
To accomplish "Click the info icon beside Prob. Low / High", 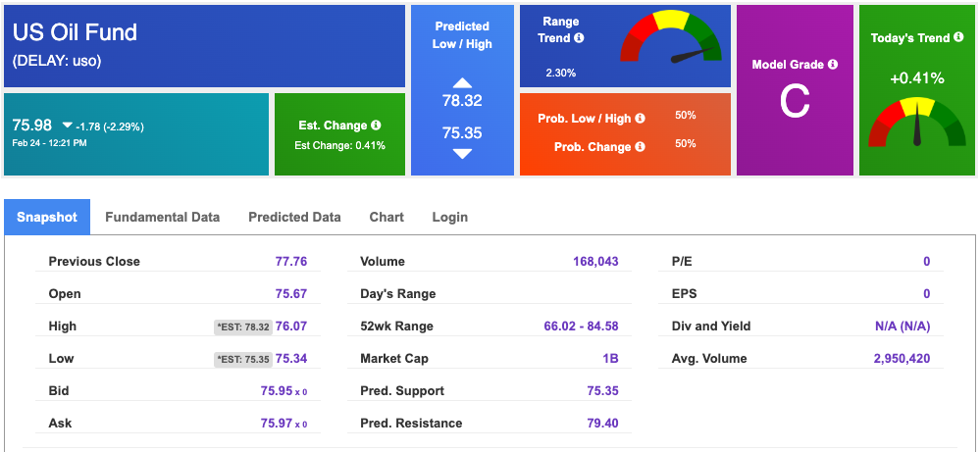I will point(640,119).
